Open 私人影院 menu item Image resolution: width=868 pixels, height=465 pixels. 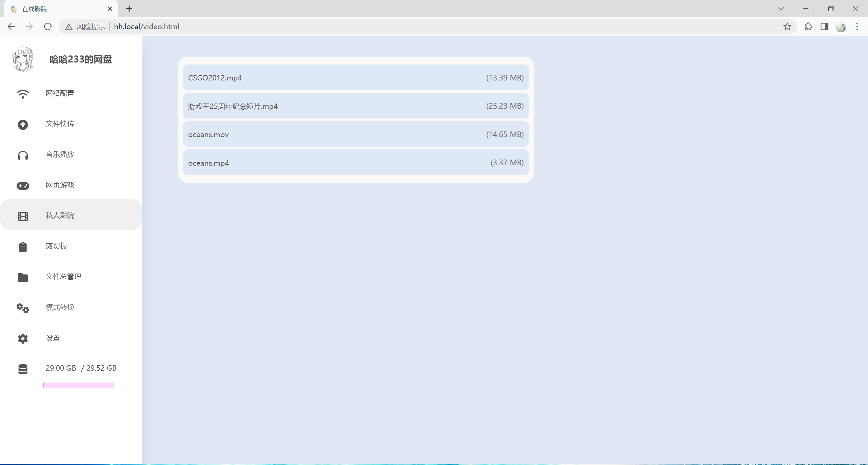coord(60,215)
